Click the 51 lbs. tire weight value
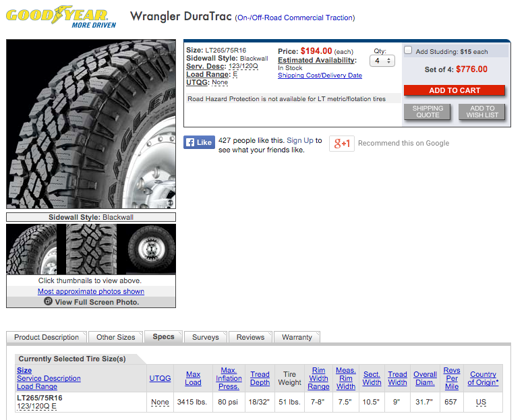 (x=289, y=402)
